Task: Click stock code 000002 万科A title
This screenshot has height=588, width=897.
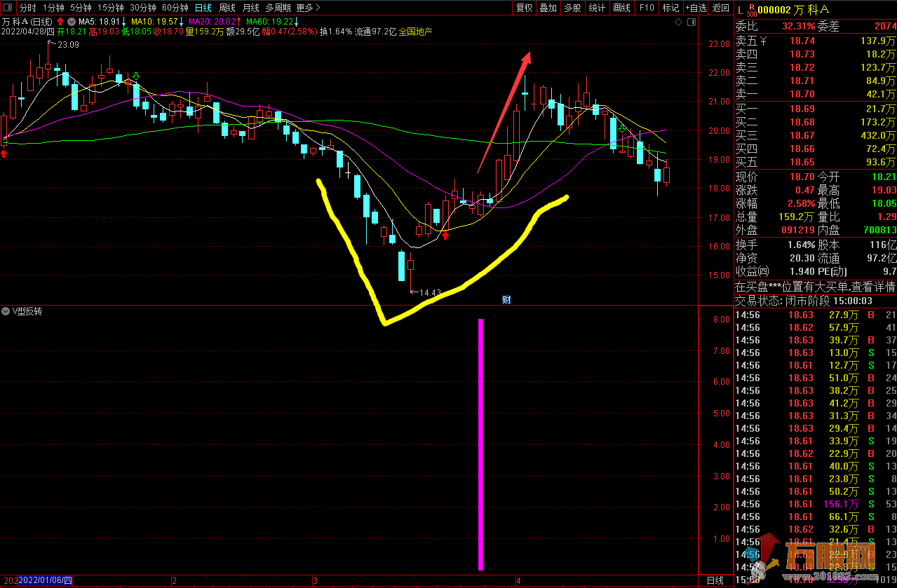Action: 794,8
